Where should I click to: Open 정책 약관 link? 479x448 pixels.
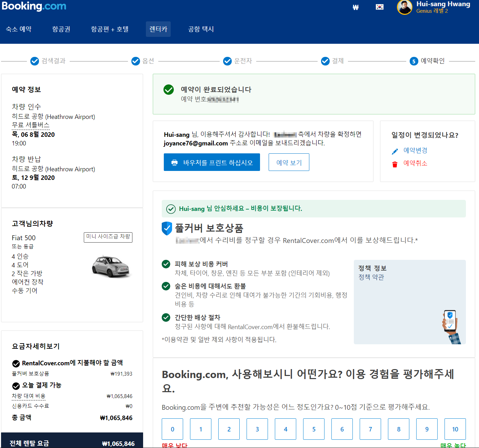(371, 277)
